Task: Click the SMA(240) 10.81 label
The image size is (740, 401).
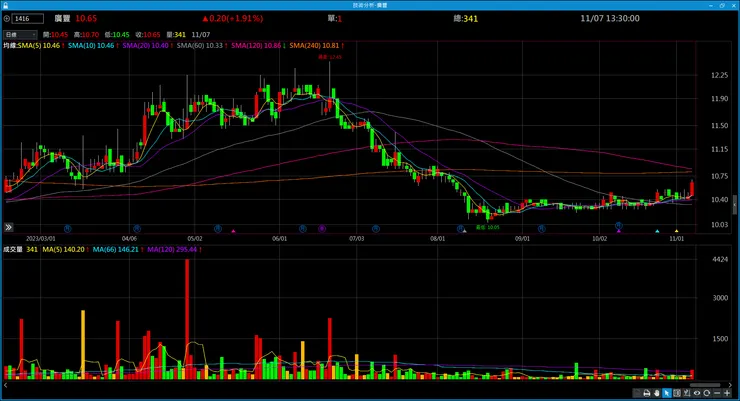Action: pos(314,46)
